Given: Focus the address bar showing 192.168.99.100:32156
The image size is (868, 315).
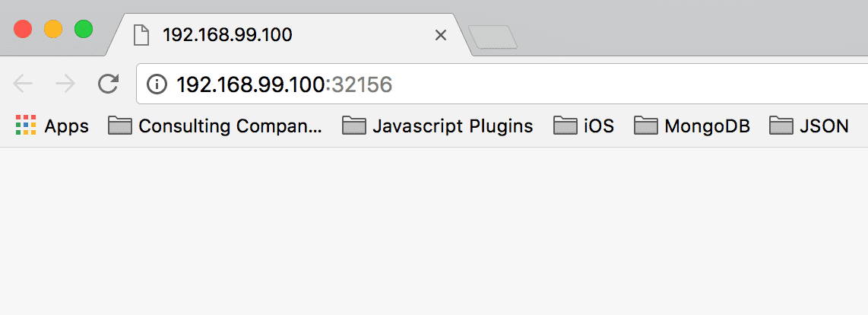Looking at the screenshot, I should click(x=502, y=84).
